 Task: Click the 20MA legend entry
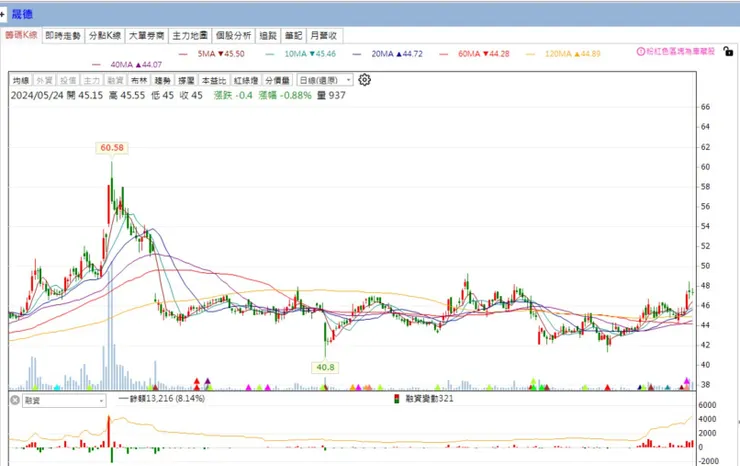[387, 54]
